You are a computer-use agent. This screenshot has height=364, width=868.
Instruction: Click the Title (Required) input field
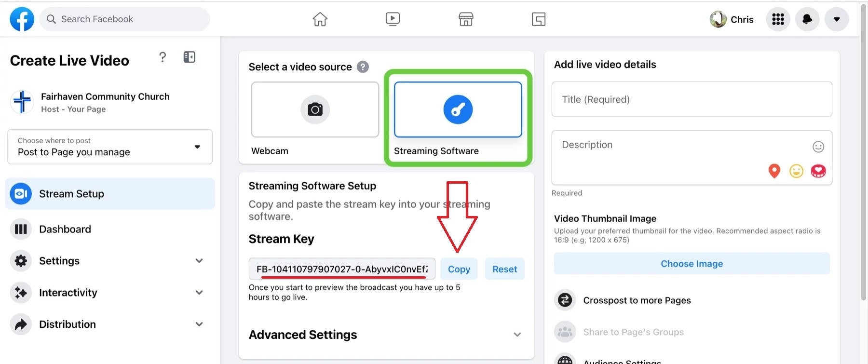click(x=692, y=99)
